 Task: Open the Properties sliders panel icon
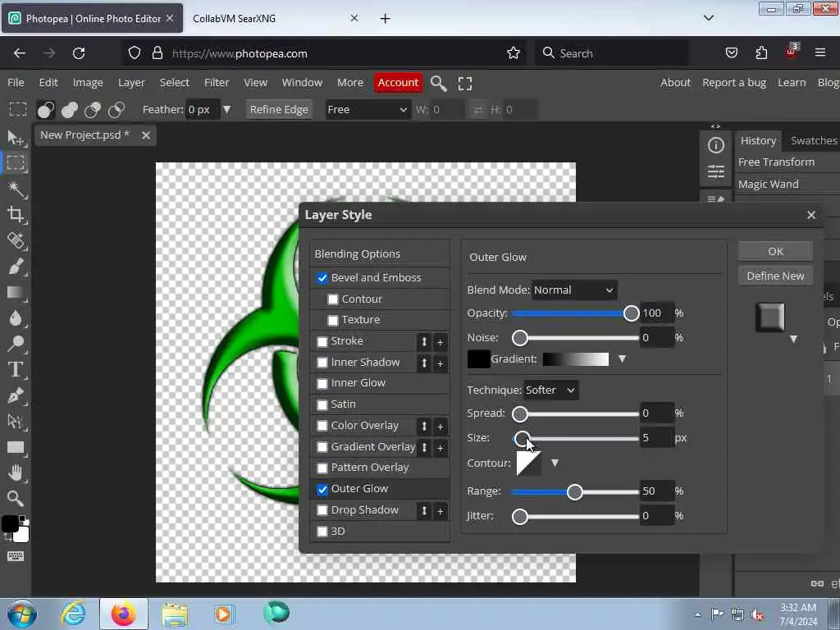click(715, 171)
